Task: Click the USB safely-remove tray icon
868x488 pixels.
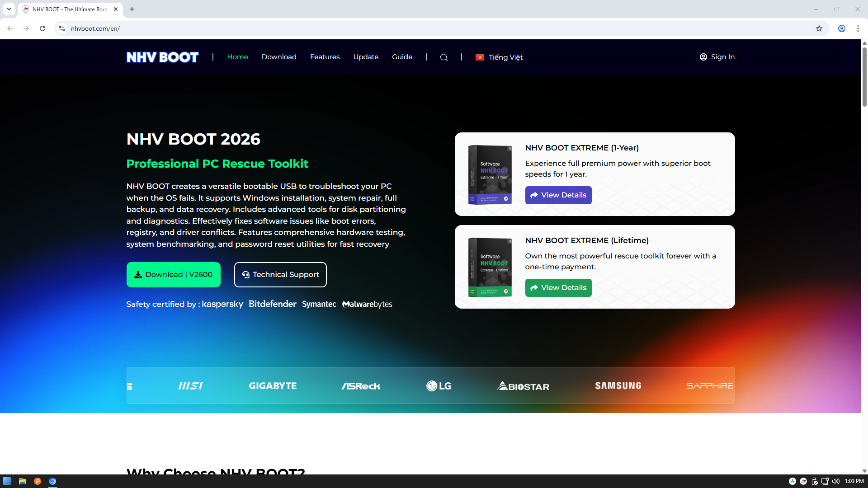Action: click(x=814, y=481)
